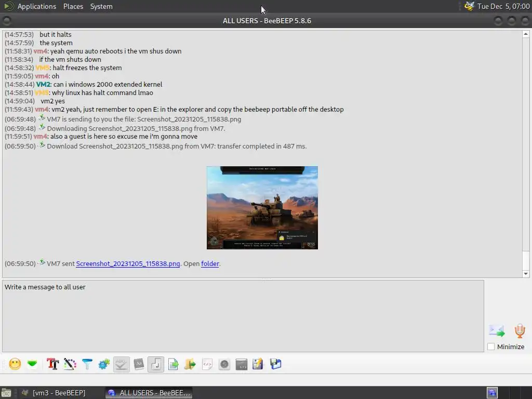The width and height of the screenshot is (532, 399).
Task: Click the notepad with pencil icon
Action: tap(258, 364)
